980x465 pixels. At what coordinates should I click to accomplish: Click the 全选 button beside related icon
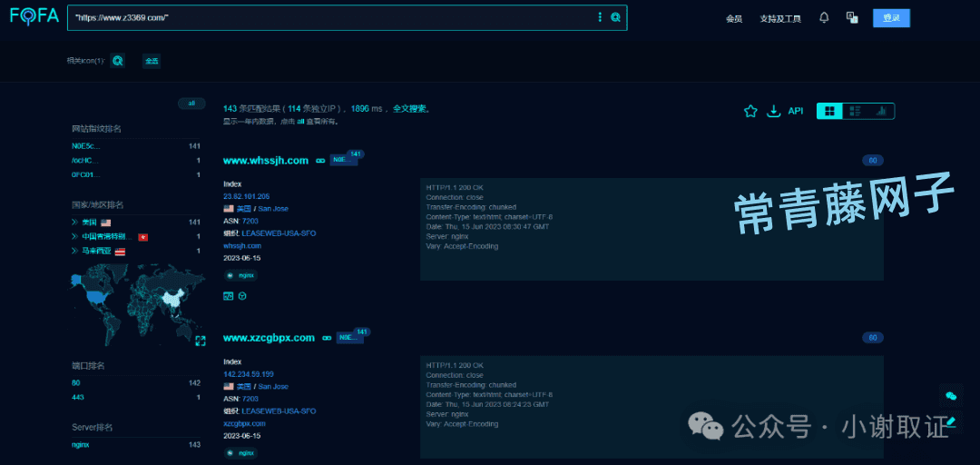pos(152,61)
